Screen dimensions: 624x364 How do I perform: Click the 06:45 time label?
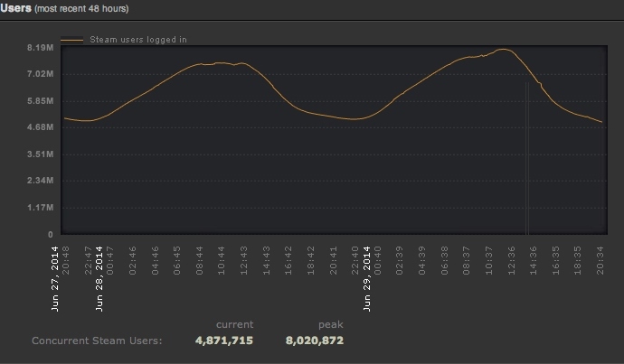pyautogui.click(x=177, y=260)
